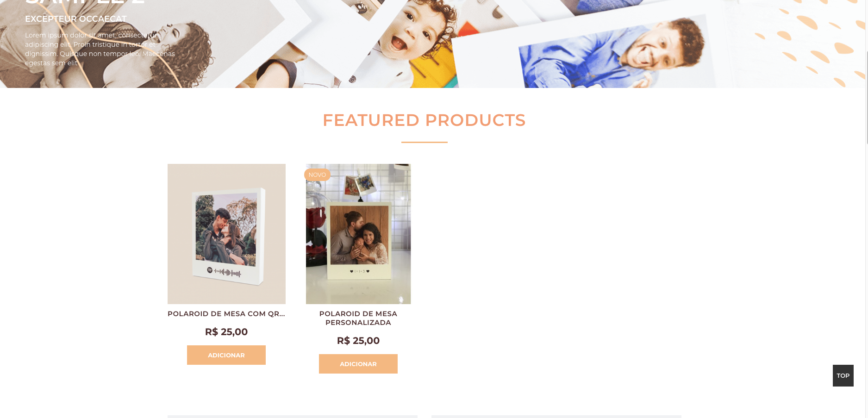868x418 pixels.
Task: Click the NOVO badge on second product
Action: [317, 175]
